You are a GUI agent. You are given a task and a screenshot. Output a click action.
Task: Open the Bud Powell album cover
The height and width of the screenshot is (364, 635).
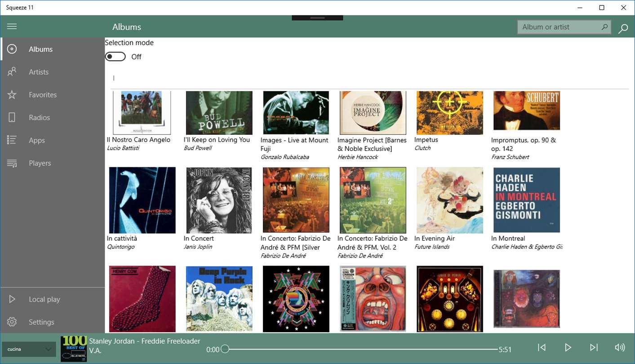(219, 113)
